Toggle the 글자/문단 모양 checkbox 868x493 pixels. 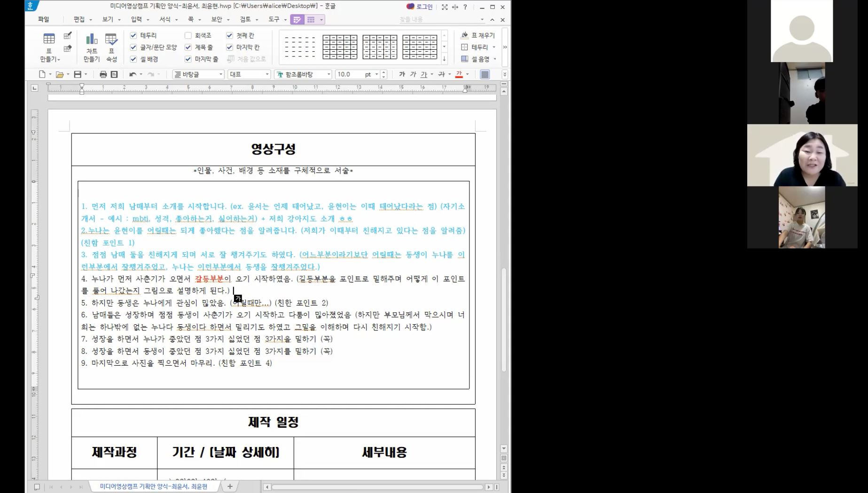point(133,47)
